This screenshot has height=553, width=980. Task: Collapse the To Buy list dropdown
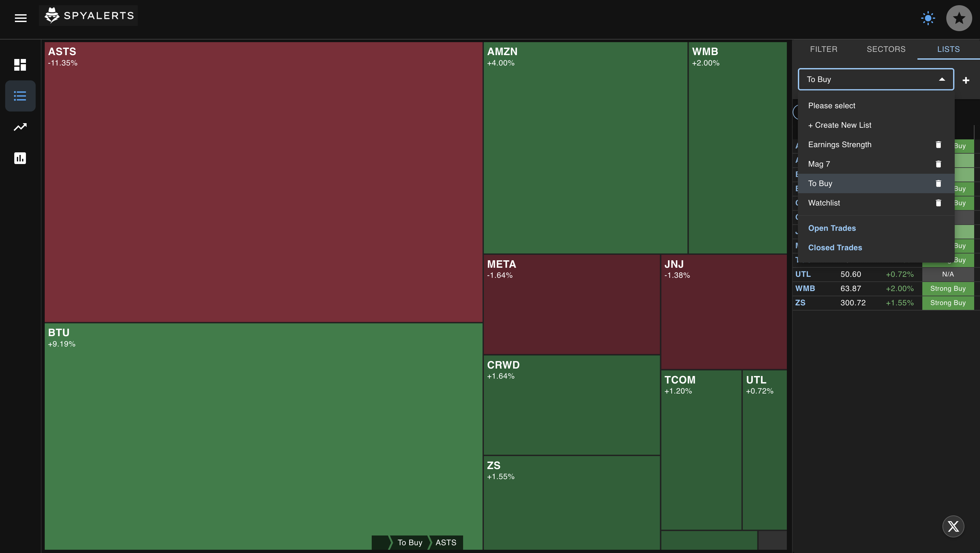tap(942, 79)
